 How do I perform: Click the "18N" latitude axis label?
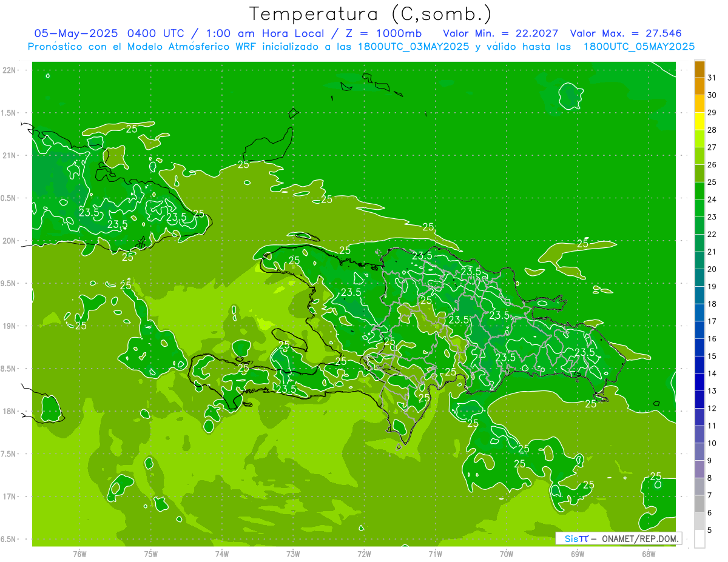[x=10, y=412]
